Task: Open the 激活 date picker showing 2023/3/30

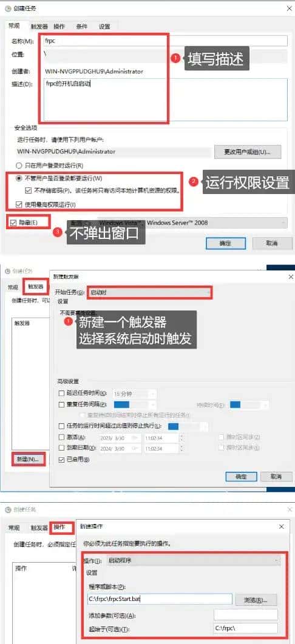Action: pos(120,437)
